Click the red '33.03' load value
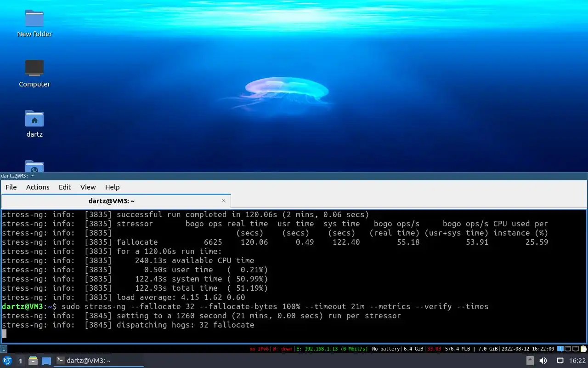The image size is (588, 368). point(434,349)
